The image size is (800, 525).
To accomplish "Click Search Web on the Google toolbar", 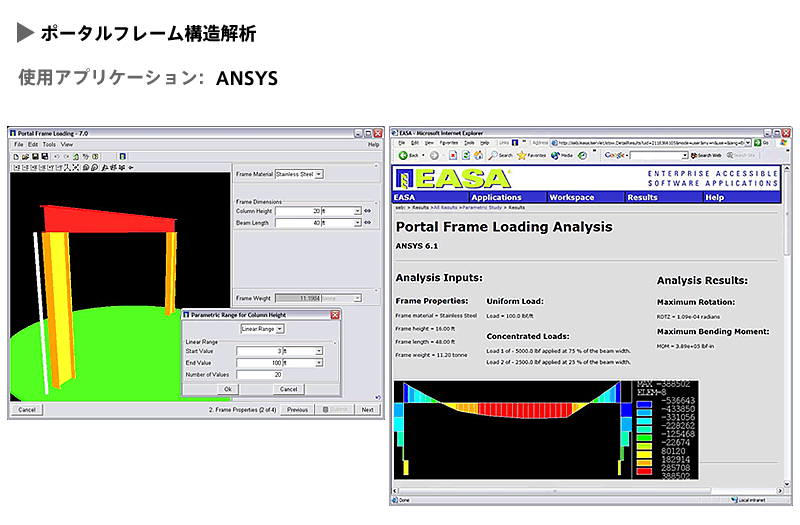I will click(x=706, y=155).
